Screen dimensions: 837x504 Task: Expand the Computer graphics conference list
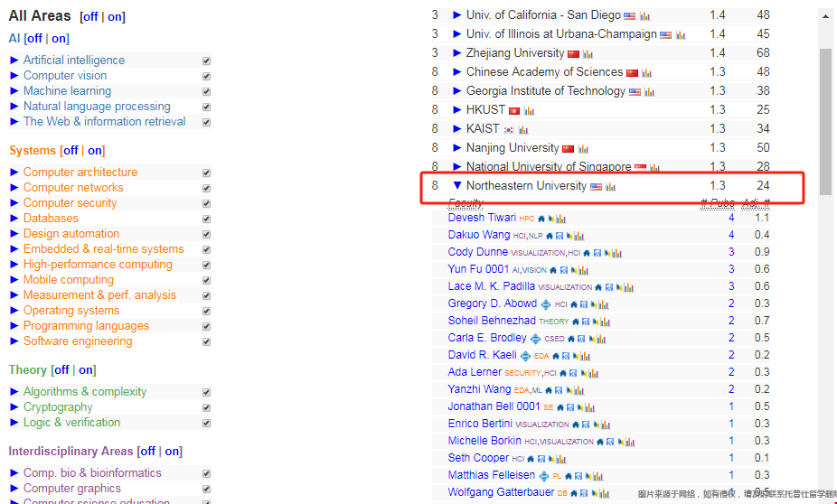click(x=14, y=489)
